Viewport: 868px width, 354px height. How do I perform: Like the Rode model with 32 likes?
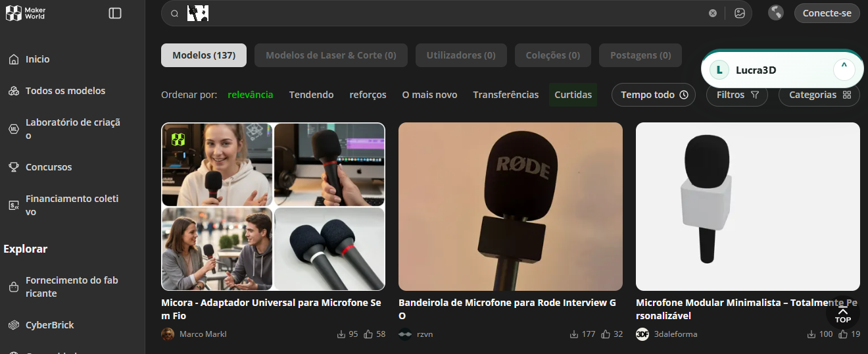(x=606, y=334)
